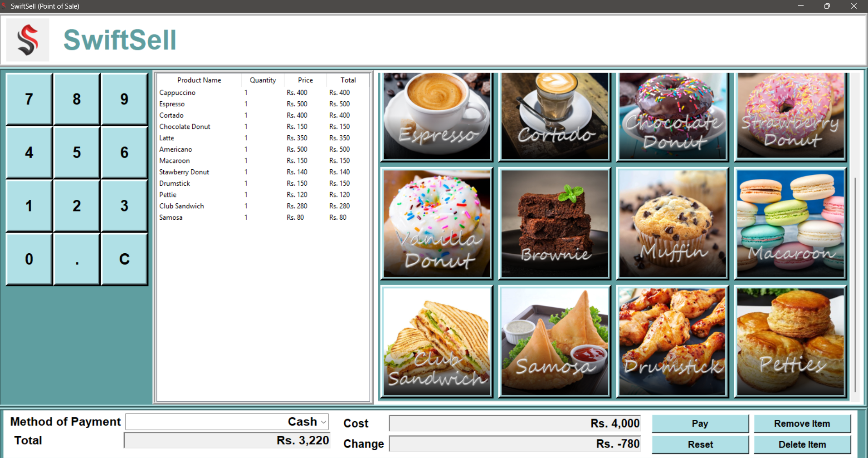Select the Cappuccino order row

pos(263,93)
